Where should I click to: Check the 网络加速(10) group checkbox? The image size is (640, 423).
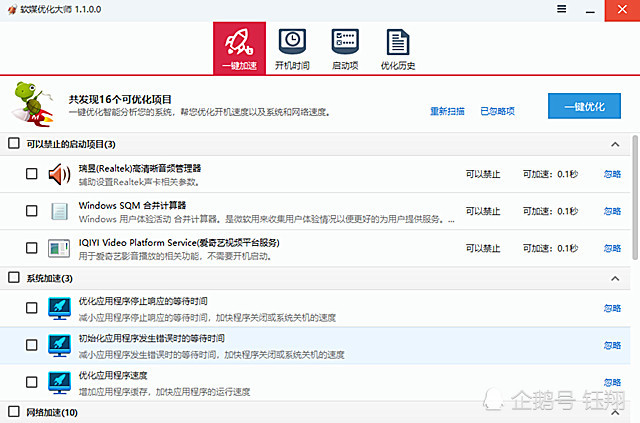coord(14,412)
